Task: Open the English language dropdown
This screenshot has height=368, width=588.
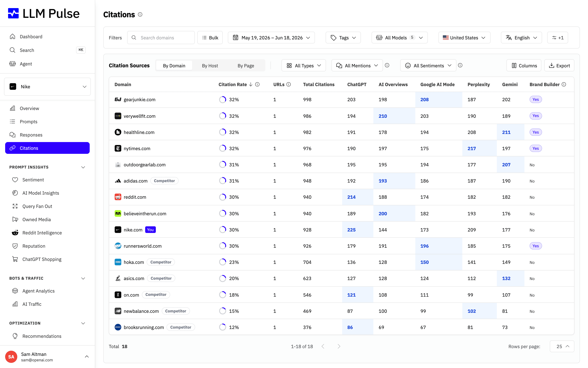Action: [x=521, y=38]
